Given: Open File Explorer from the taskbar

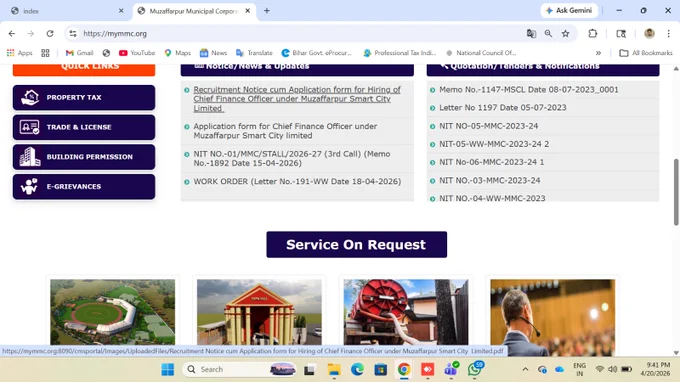Looking at the screenshot, I should pos(334,369).
